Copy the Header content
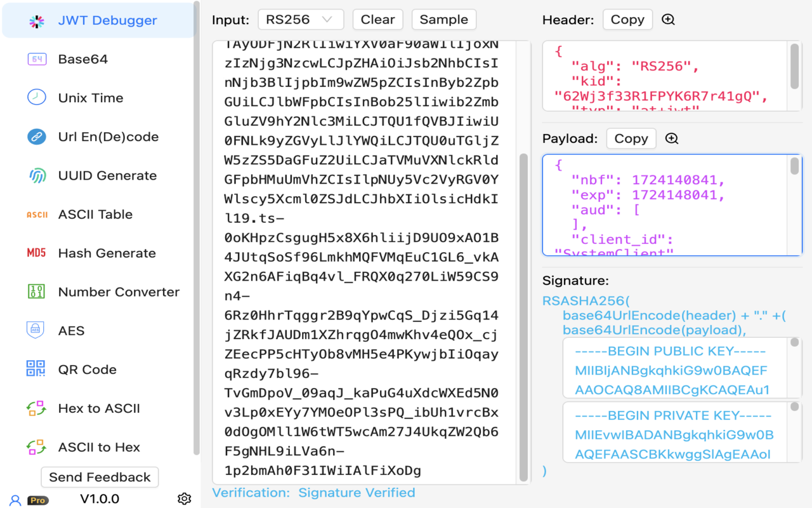 627,20
